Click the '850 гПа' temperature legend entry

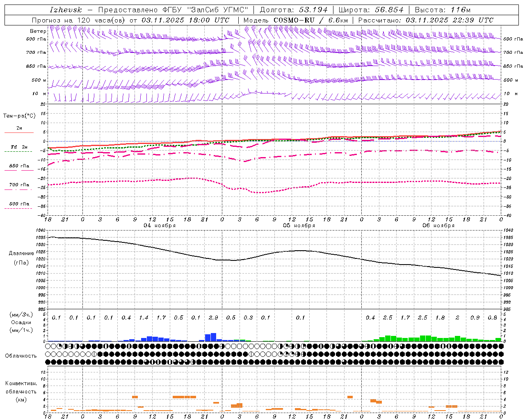coord(19,166)
